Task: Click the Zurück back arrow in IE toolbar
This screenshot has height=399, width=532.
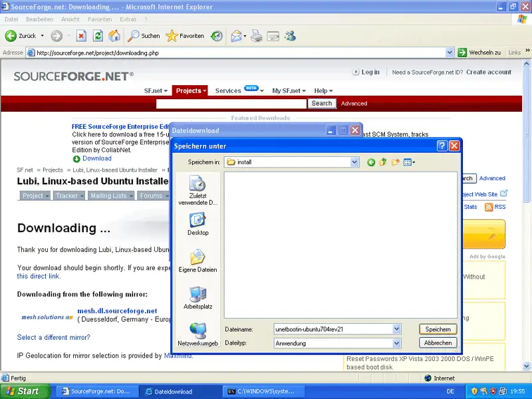Action: (x=11, y=36)
